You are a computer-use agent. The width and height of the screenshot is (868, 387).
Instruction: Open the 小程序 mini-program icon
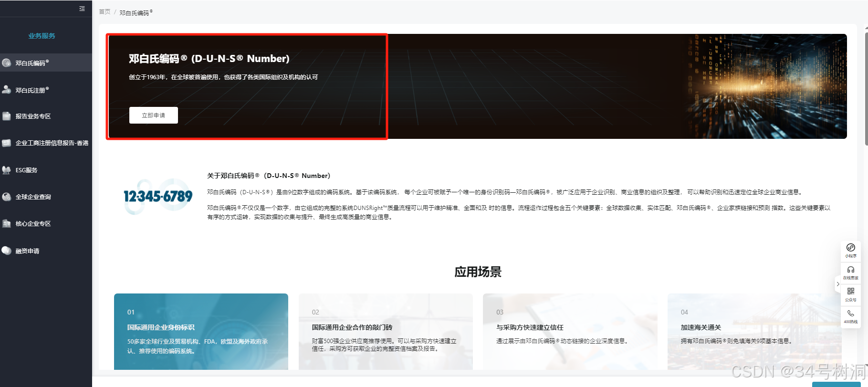[850, 248]
